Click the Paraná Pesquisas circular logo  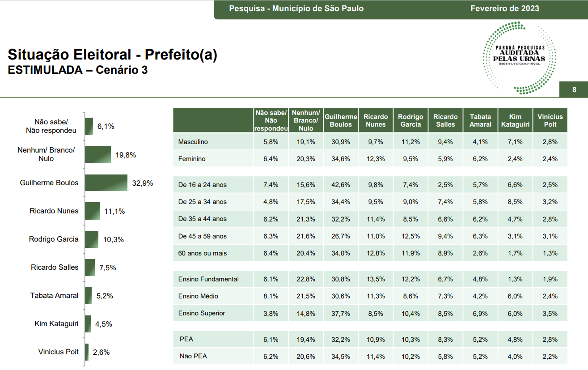point(520,58)
